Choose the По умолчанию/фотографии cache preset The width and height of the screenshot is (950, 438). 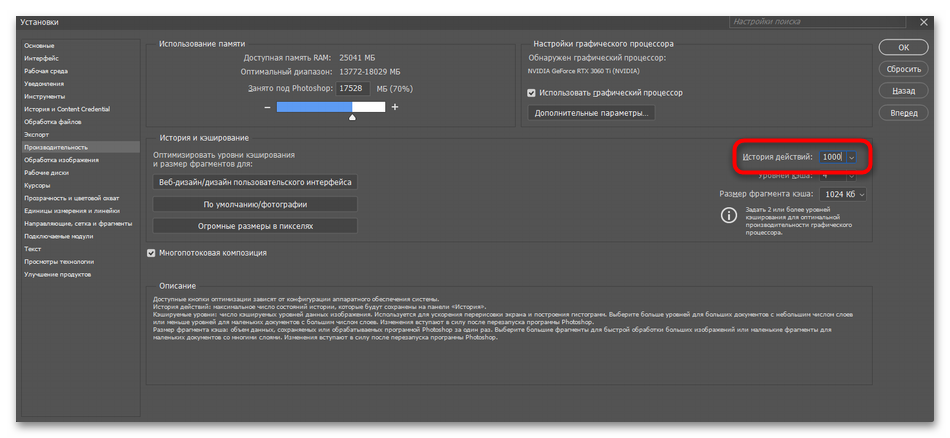[255, 204]
